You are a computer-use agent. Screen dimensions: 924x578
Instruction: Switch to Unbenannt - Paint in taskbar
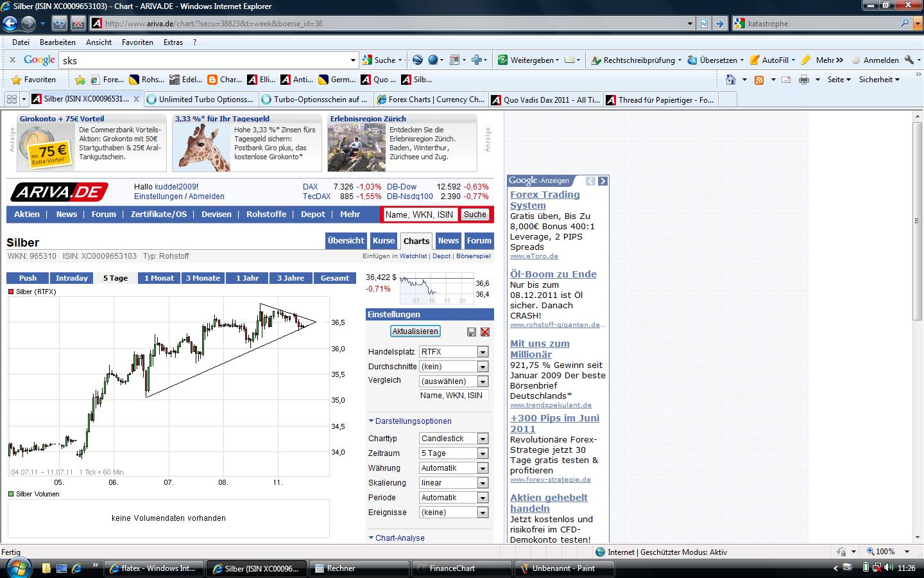pos(564,568)
